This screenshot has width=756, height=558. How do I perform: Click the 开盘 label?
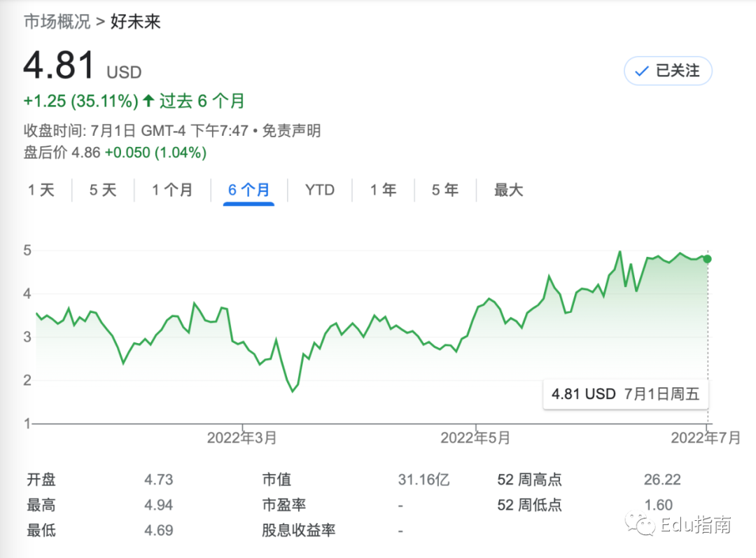(x=41, y=480)
